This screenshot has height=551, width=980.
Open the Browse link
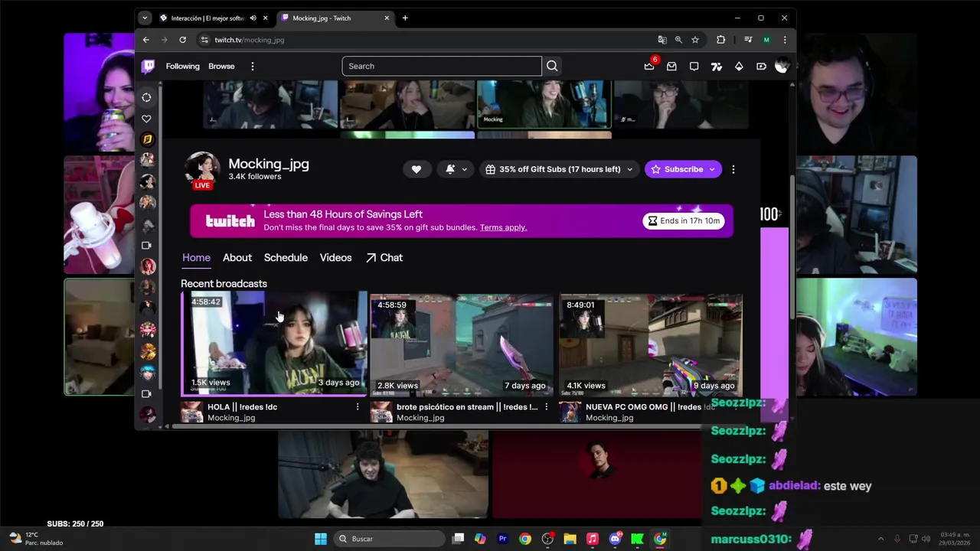[221, 67]
